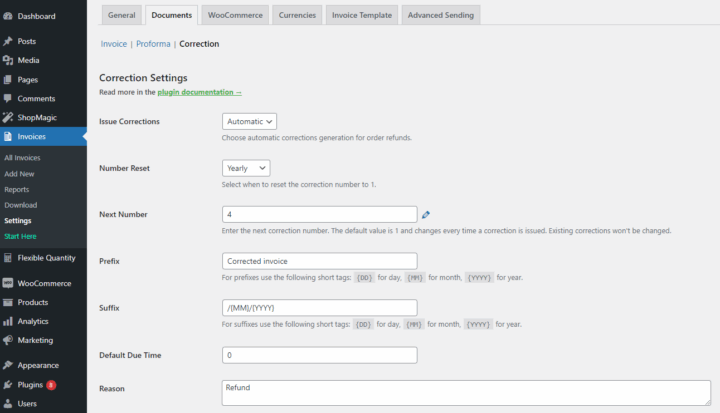Image resolution: width=720 pixels, height=413 pixels.
Task: Click the Dashboard icon in sidebar
Action: (x=8, y=16)
